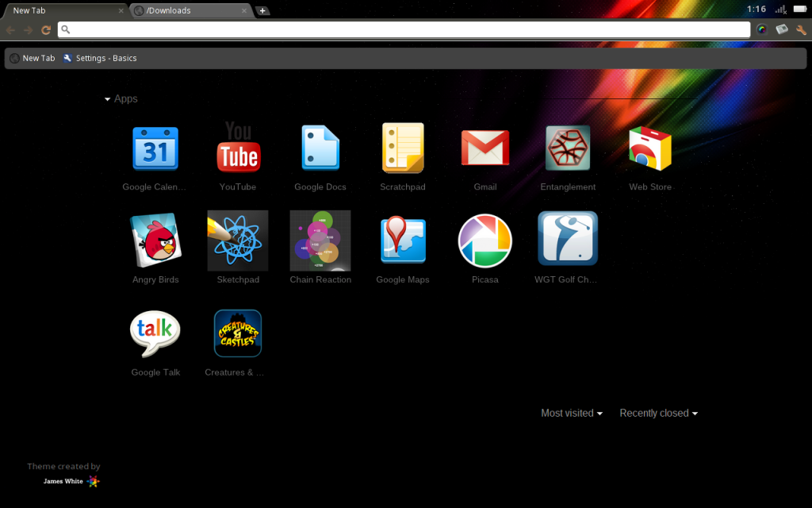Viewport: 812px width, 508px height.
Task: Click the colorful circular extension icon
Action: pyautogui.click(x=761, y=29)
